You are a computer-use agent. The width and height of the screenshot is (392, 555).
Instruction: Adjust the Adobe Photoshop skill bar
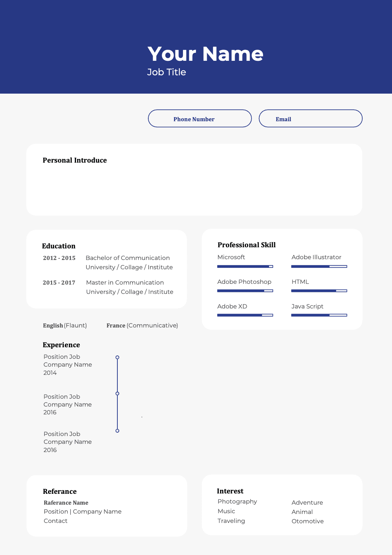[245, 291]
